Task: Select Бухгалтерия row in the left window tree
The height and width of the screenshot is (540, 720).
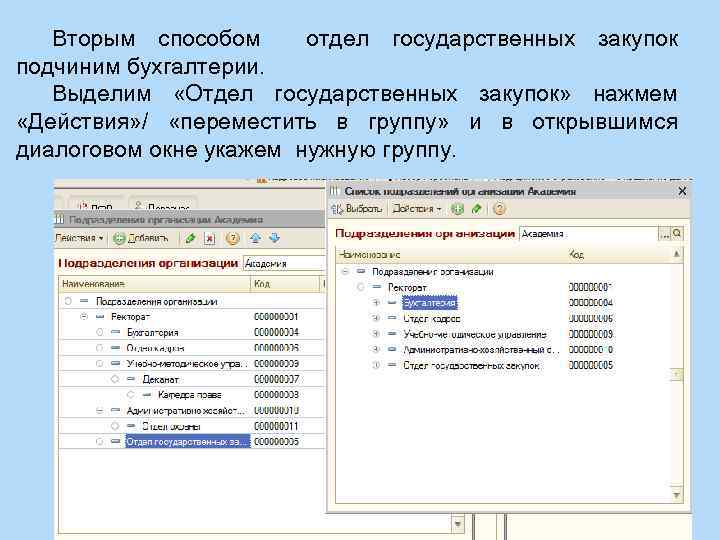Action: 152,332
